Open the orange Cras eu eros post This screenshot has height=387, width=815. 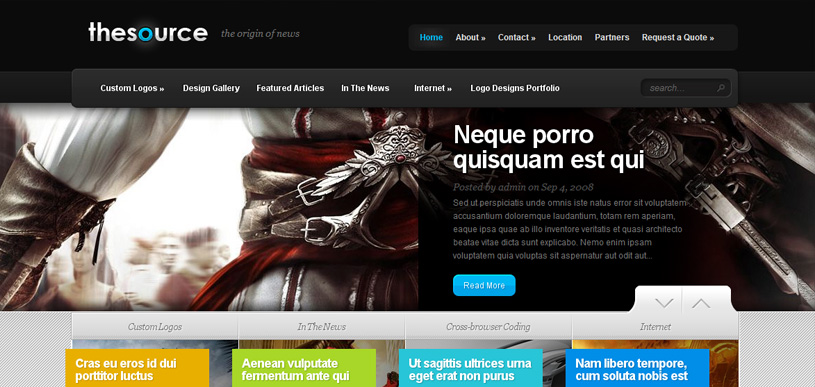tap(137, 369)
